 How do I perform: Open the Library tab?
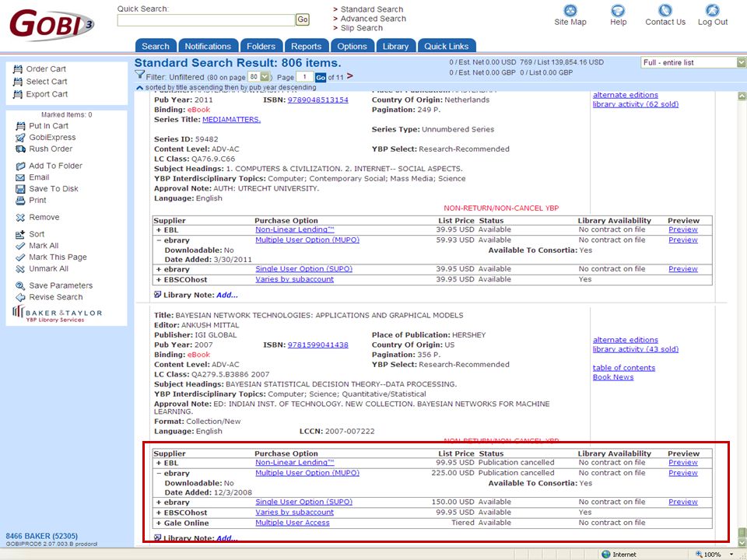(x=395, y=46)
